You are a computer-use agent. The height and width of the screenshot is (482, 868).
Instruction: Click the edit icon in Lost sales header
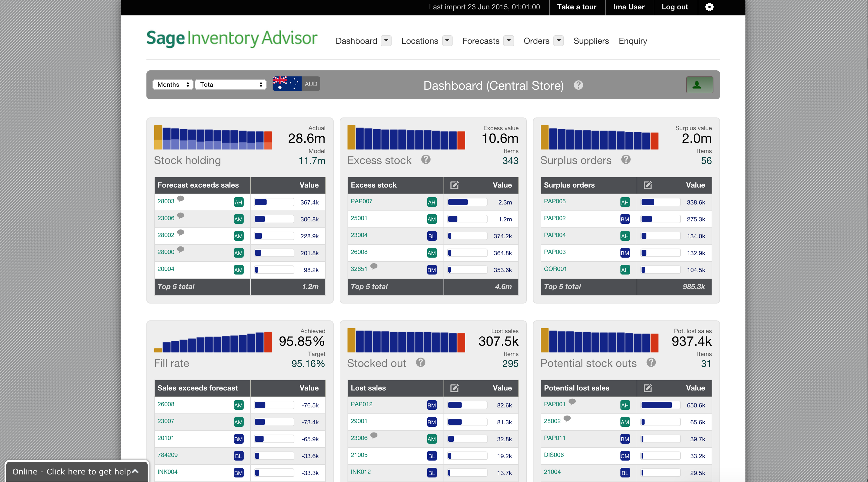pos(454,388)
